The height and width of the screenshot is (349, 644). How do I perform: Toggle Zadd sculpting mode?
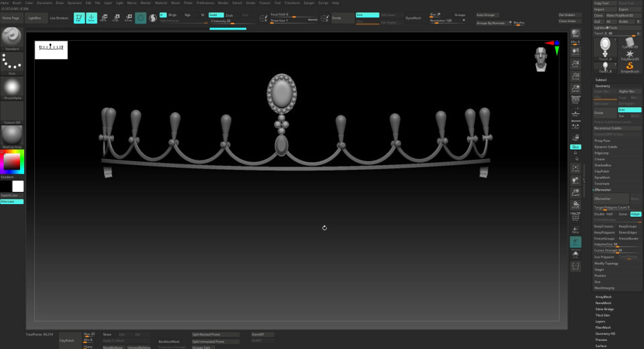pyautogui.click(x=216, y=14)
